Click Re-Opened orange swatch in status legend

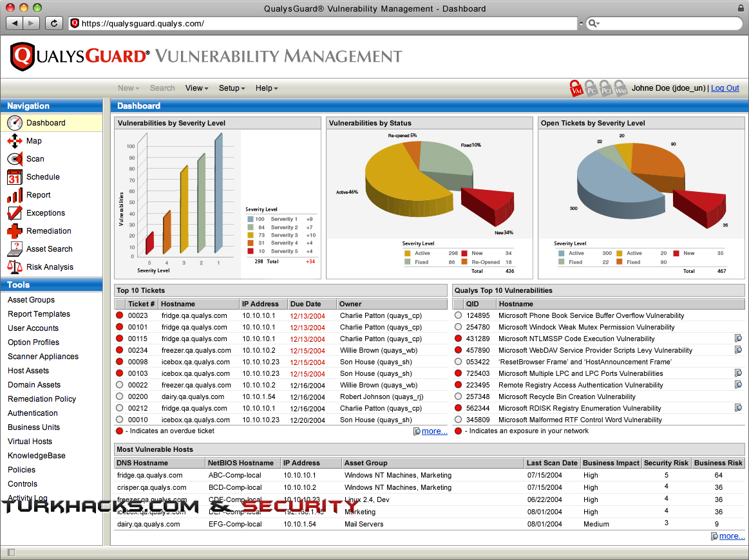point(464,262)
